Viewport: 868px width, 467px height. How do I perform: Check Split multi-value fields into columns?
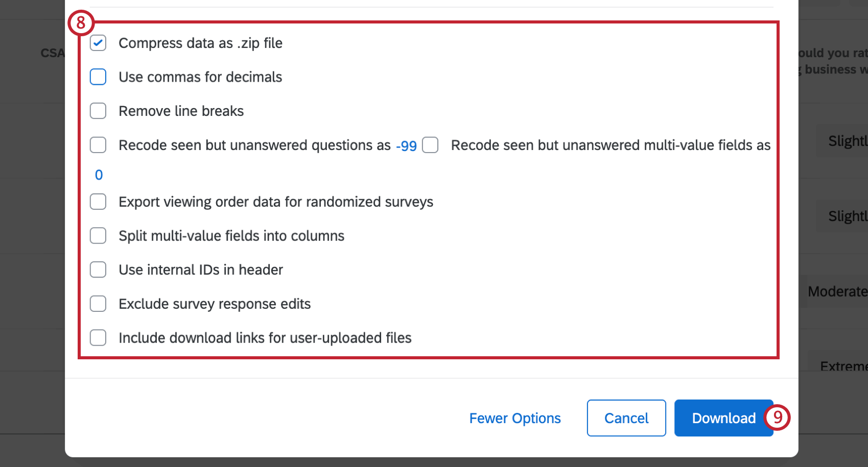click(98, 235)
